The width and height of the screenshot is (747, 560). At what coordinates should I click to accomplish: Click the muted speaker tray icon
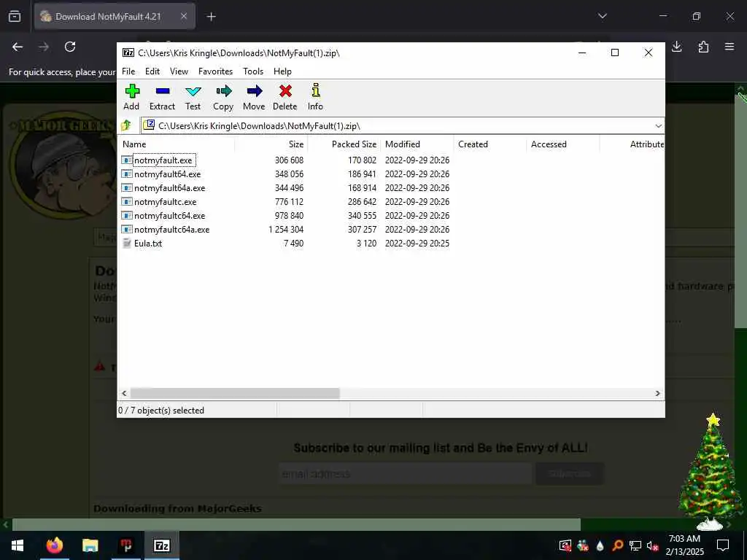pyautogui.click(x=652, y=545)
